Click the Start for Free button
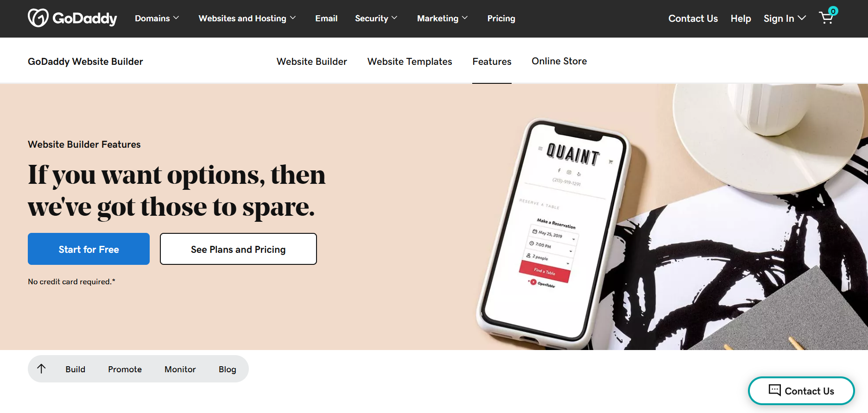The image size is (868, 413). [x=89, y=249]
